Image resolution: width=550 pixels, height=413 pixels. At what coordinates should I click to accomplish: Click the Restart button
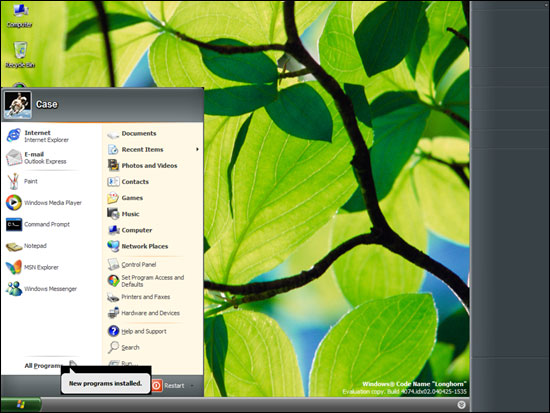point(168,386)
